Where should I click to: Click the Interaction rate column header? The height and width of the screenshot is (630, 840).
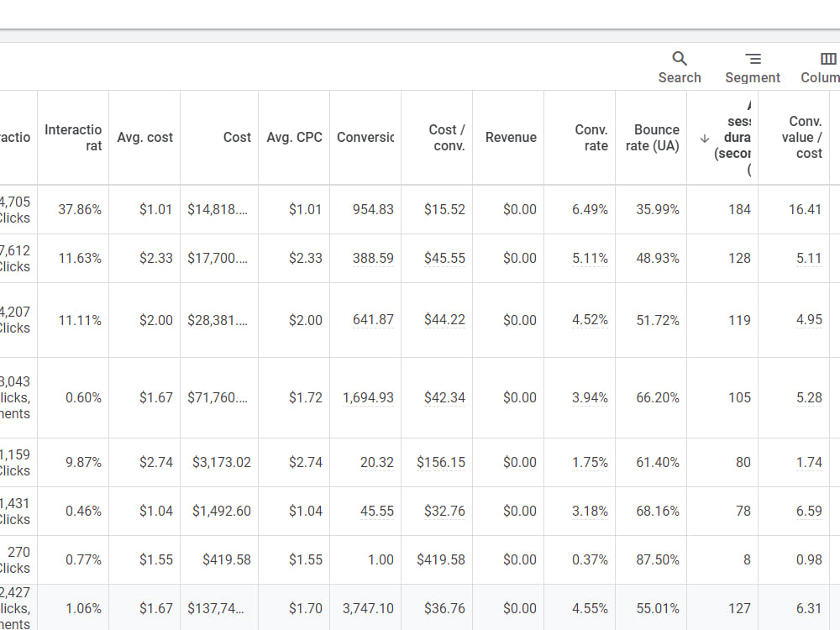click(73, 138)
